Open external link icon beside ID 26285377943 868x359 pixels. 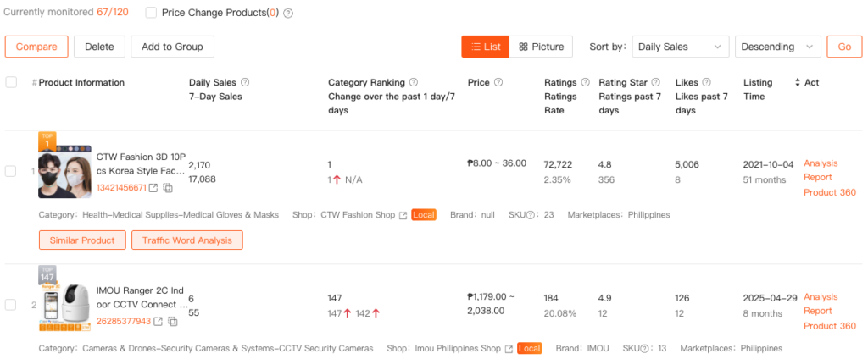pos(159,322)
